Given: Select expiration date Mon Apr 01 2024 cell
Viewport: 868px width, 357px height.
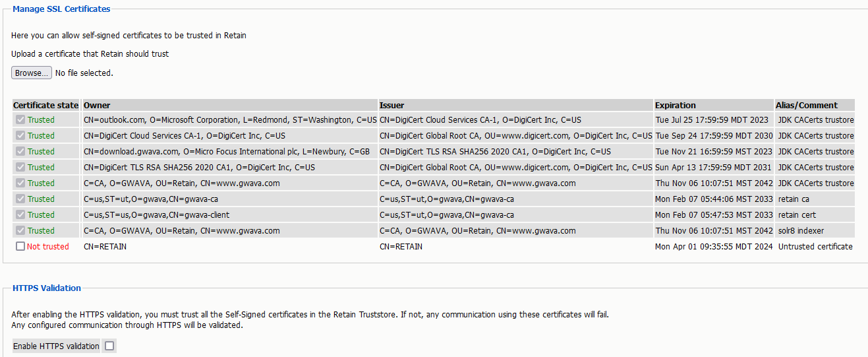Looking at the screenshot, I should click(x=714, y=247).
